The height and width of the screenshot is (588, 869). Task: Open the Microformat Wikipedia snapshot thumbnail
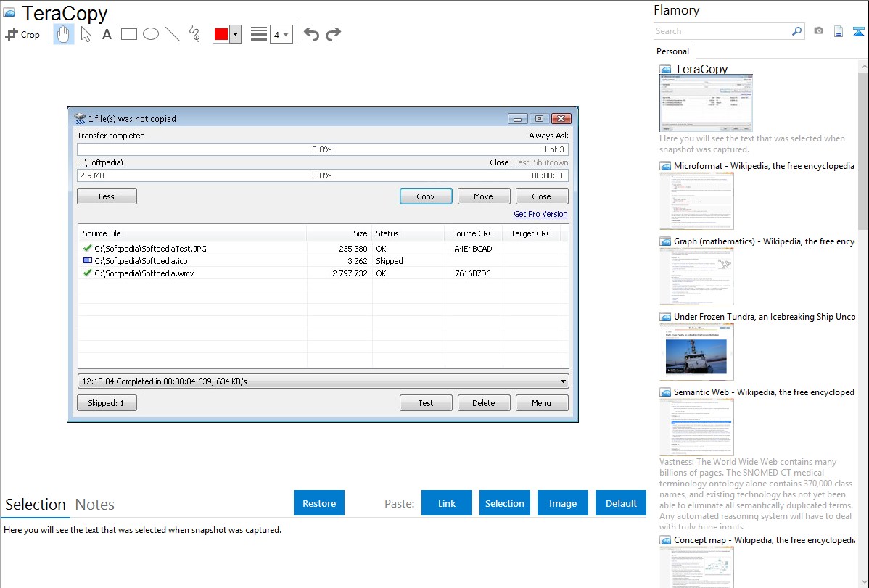click(696, 201)
